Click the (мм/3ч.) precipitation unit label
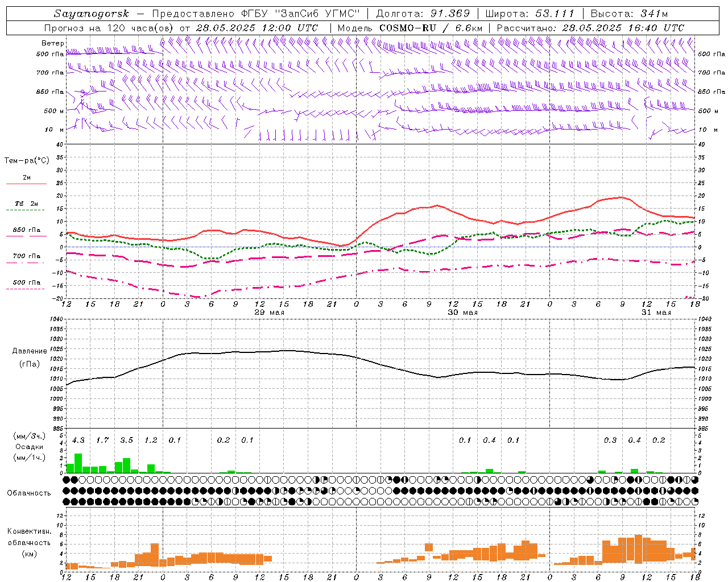Image resolution: width=728 pixels, height=582 pixels. tap(29, 436)
